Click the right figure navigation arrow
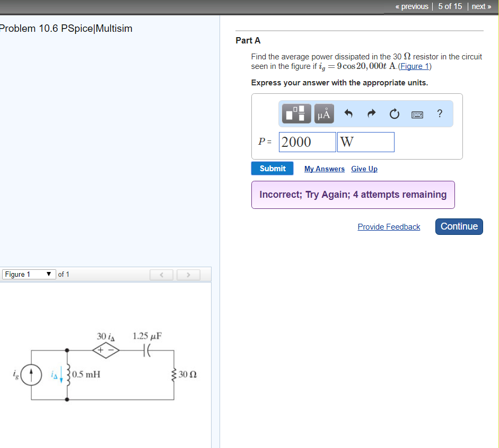This screenshot has height=448, width=499. point(188,274)
